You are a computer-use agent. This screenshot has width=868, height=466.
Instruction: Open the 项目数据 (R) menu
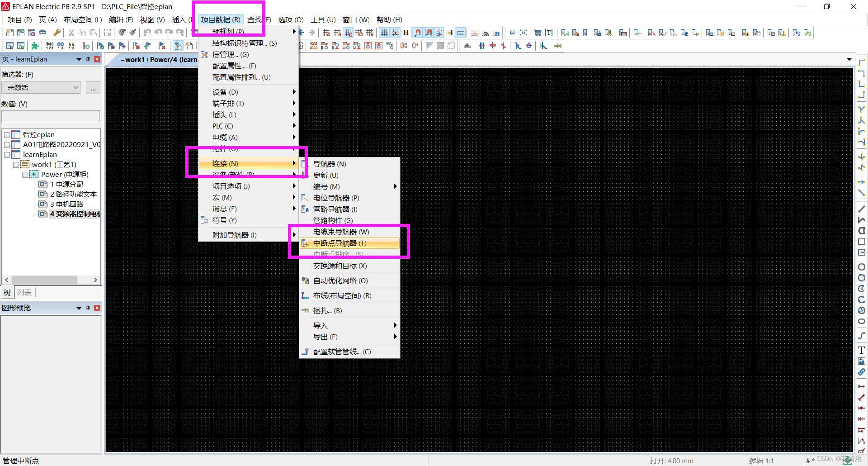tap(221, 19)
